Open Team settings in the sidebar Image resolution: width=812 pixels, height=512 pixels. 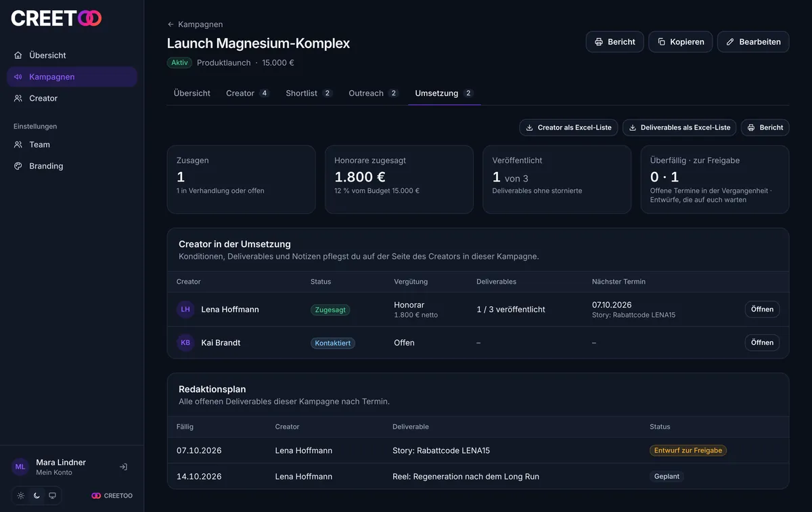(x=72, y=144)
